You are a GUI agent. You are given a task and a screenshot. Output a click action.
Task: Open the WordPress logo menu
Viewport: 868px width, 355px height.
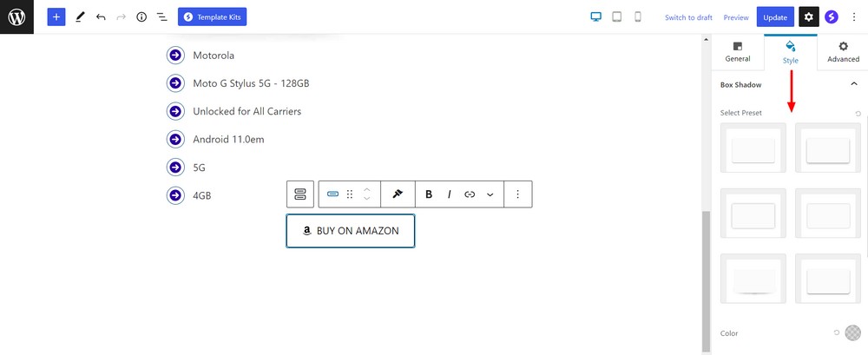pyautogui.click(x=16, y=17)
